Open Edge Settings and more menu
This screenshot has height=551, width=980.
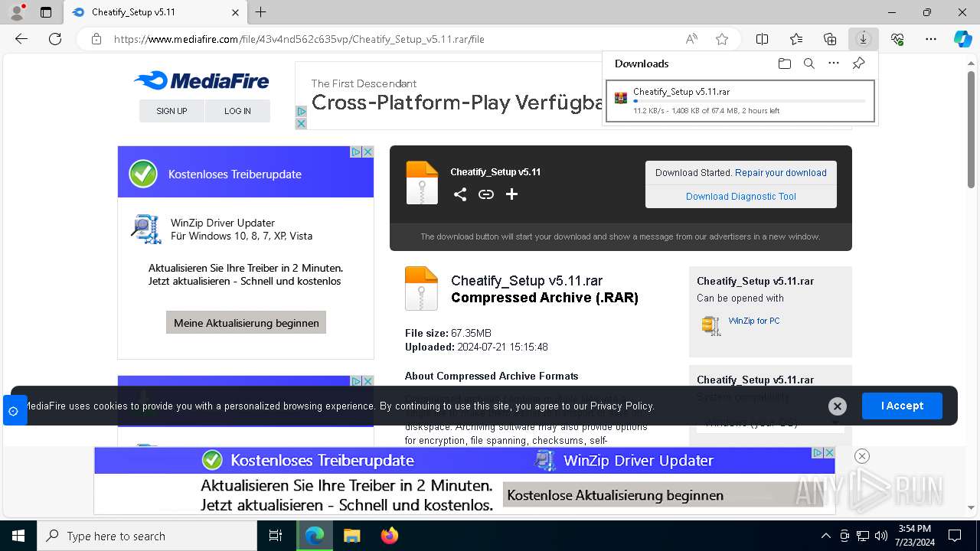[x=931, y=39]
